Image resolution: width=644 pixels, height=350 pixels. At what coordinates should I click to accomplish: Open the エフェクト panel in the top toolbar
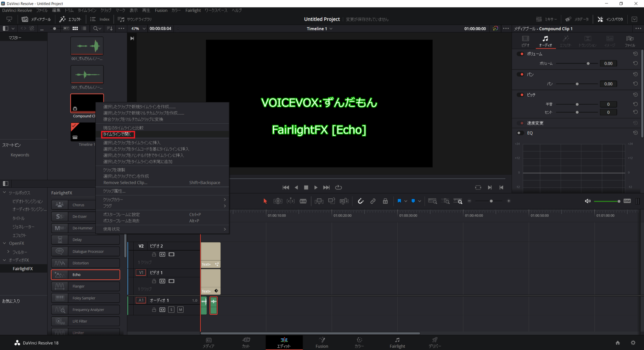tap(70, 19)
